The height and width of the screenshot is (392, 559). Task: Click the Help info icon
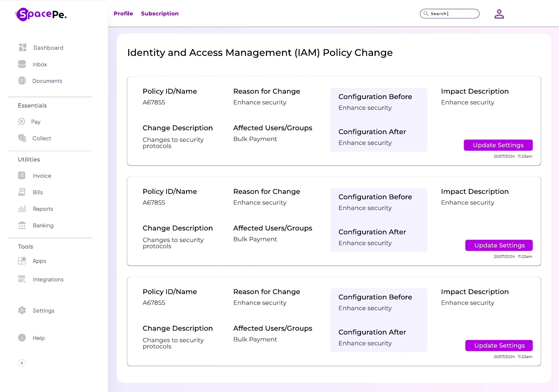click(x=22, y=338)
